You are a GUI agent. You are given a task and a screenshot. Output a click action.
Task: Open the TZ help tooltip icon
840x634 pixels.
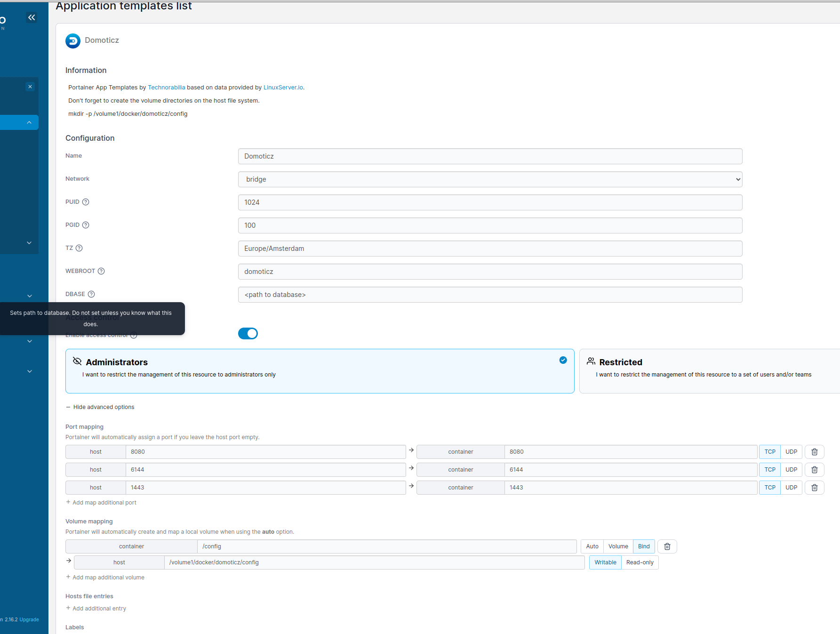[79, 248]
